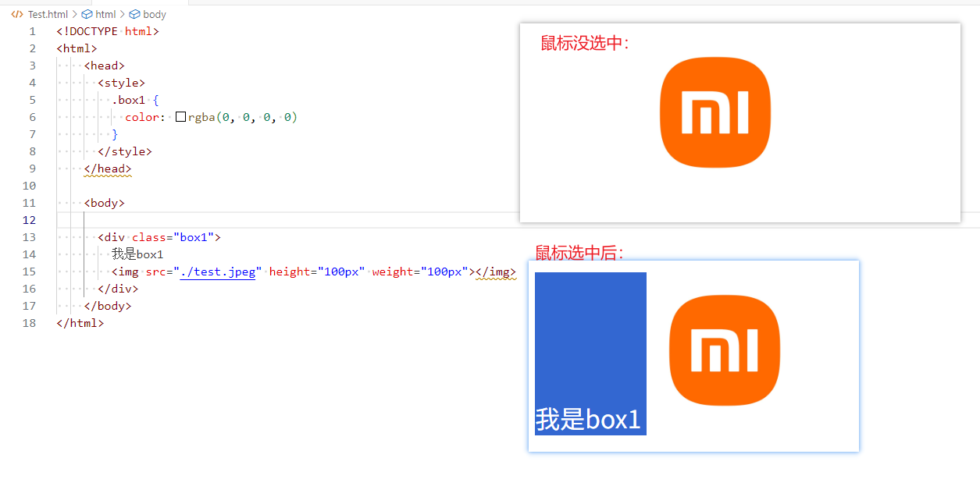Click the opening <head> tag
The height and width of the screenshot is (497, 980).
pyautogui.click(x=105, y=66)
